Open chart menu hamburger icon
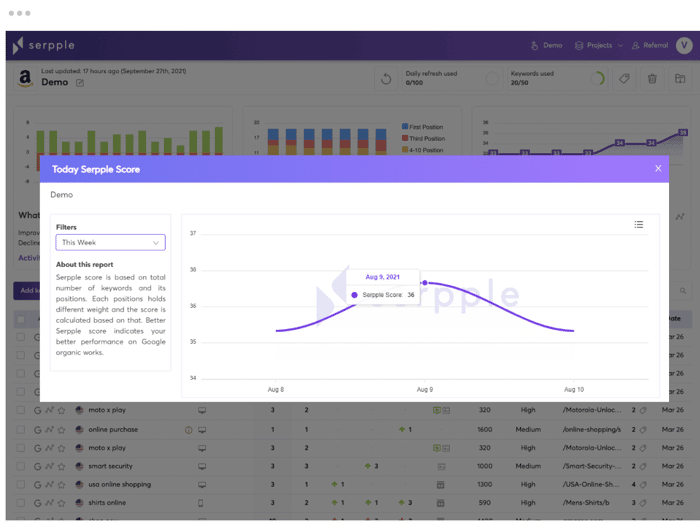Image resolution: width=700 pixels, height=526 pixels. tap(639, 225)
